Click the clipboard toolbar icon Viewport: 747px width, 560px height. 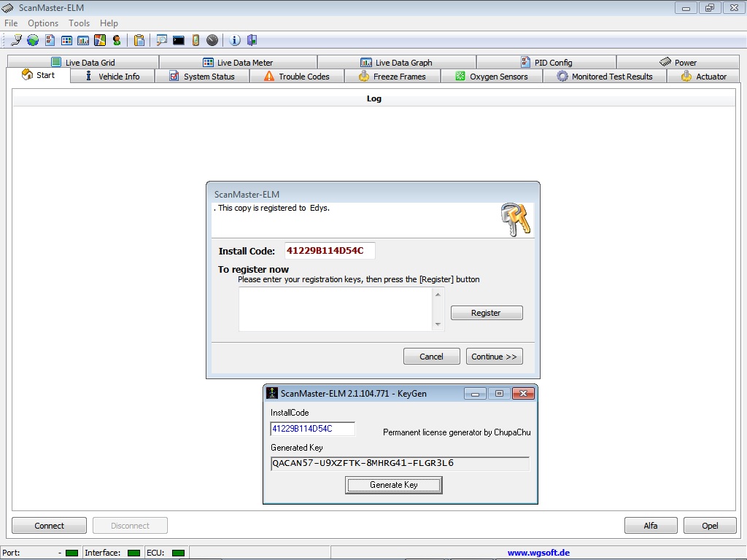point(139,41)
